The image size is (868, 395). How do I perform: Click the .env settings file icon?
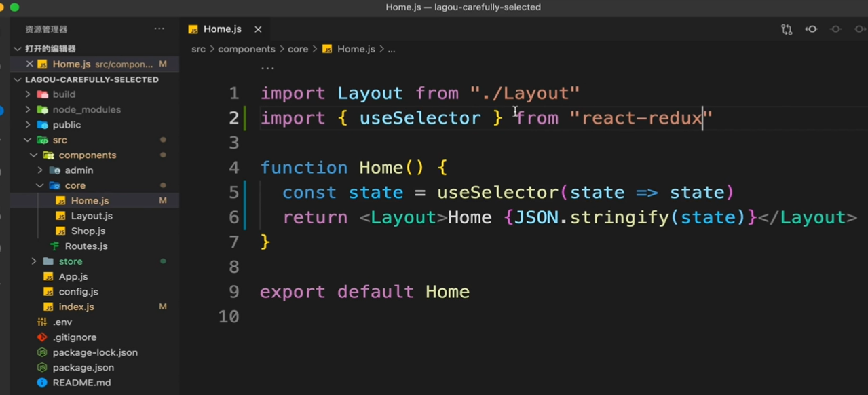pos(42,322)
